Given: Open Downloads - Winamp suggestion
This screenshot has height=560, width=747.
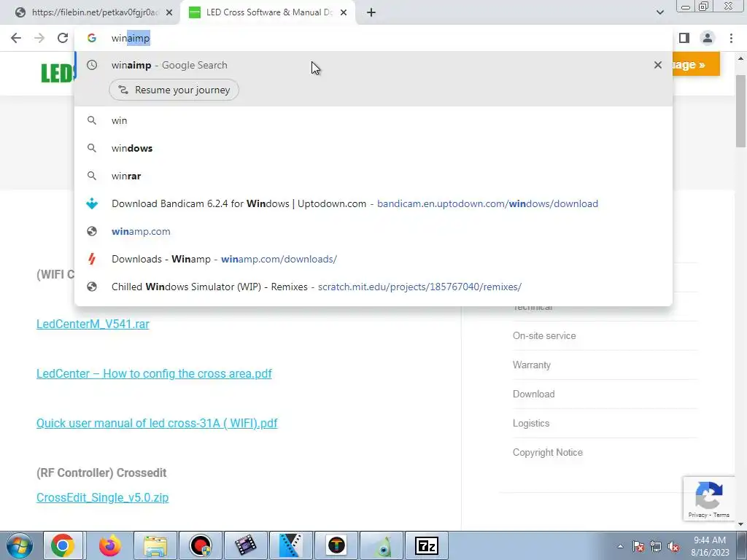Looking at the screenshot, I should point(373,259).
